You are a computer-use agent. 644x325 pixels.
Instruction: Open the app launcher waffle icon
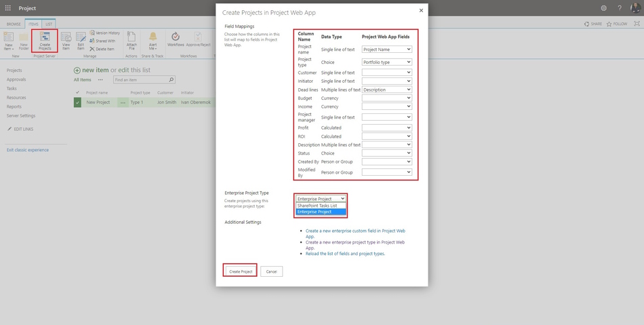[8, 8]
